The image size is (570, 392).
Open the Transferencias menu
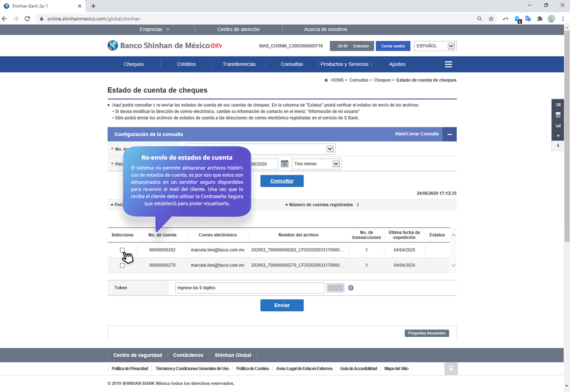[x=239, y=64]
